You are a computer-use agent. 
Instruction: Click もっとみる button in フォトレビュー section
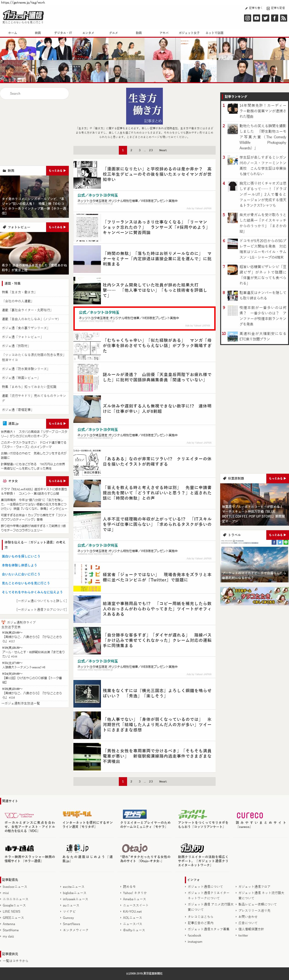(57, 227)
